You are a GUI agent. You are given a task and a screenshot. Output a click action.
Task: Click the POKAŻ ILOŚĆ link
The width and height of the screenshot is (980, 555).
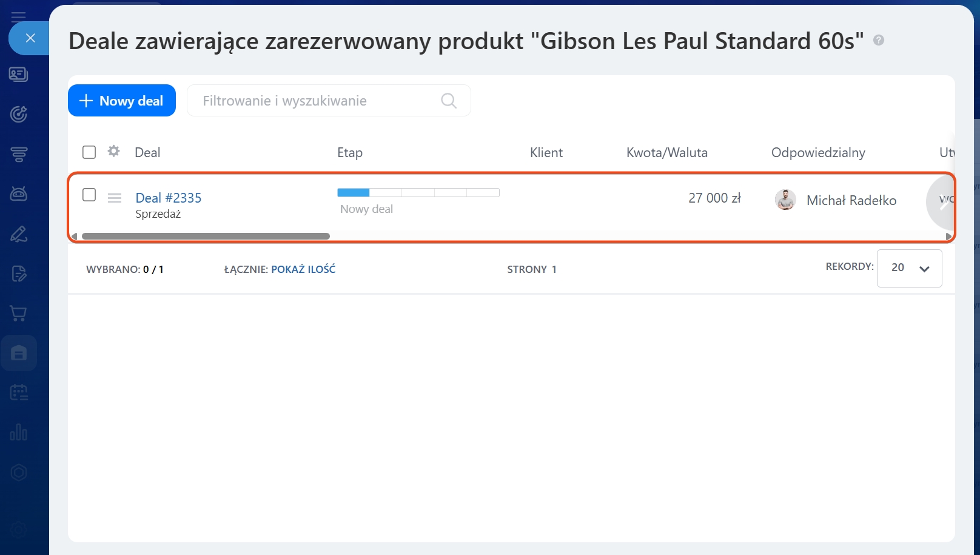click(303, 269)
